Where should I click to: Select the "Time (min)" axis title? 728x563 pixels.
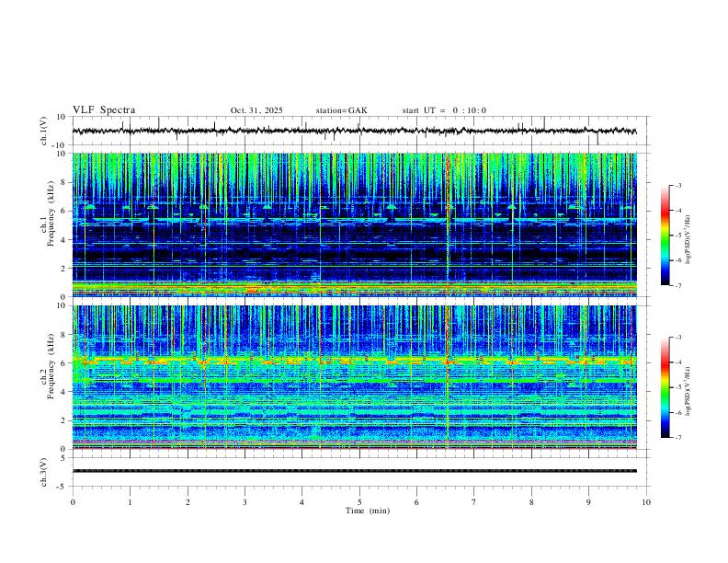point(368,511)
